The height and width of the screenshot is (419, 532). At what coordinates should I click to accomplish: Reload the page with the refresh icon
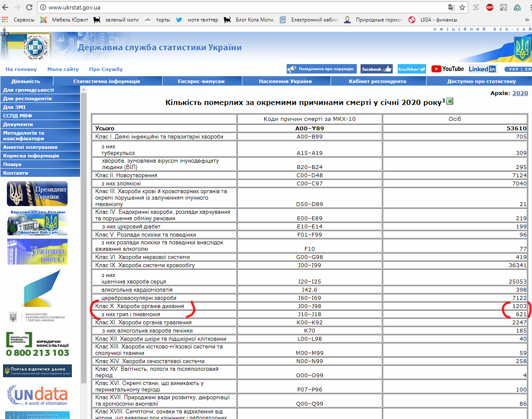29,7
